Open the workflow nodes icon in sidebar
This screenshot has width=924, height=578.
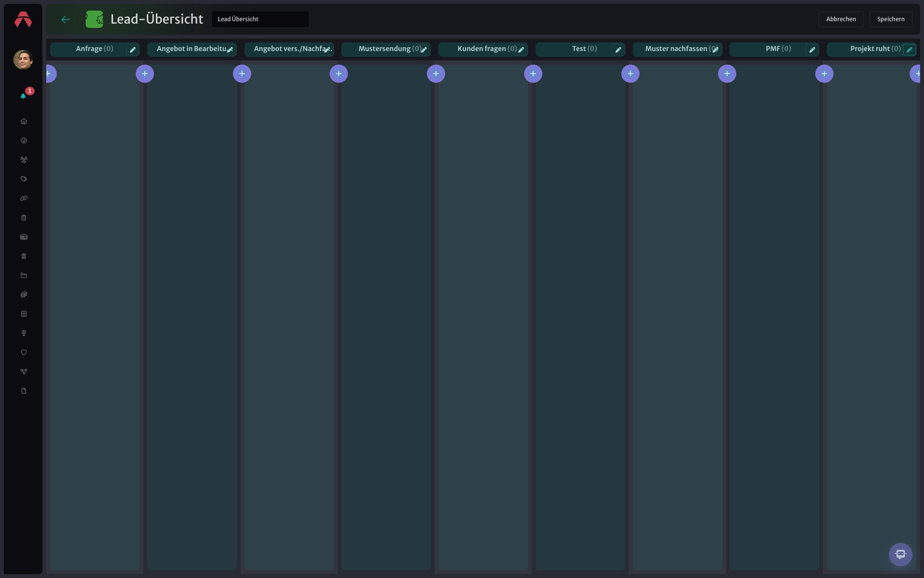point(24,372)
